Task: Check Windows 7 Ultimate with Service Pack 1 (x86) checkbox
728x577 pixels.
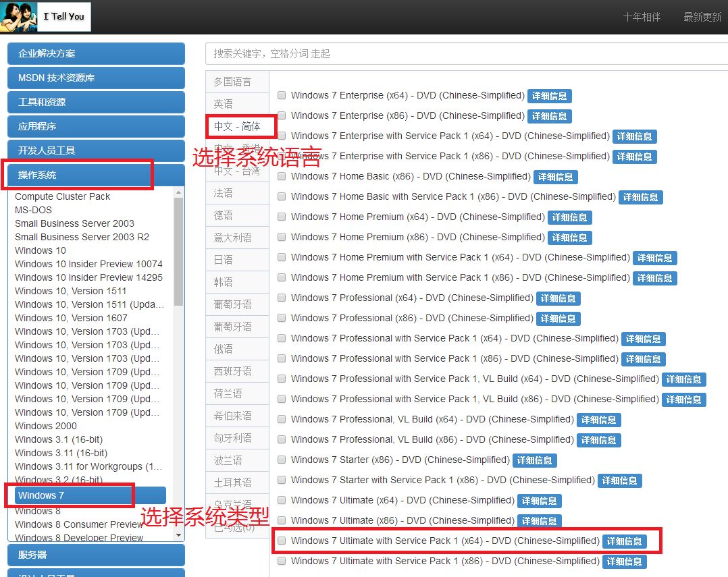Action: tap(282, 561)
